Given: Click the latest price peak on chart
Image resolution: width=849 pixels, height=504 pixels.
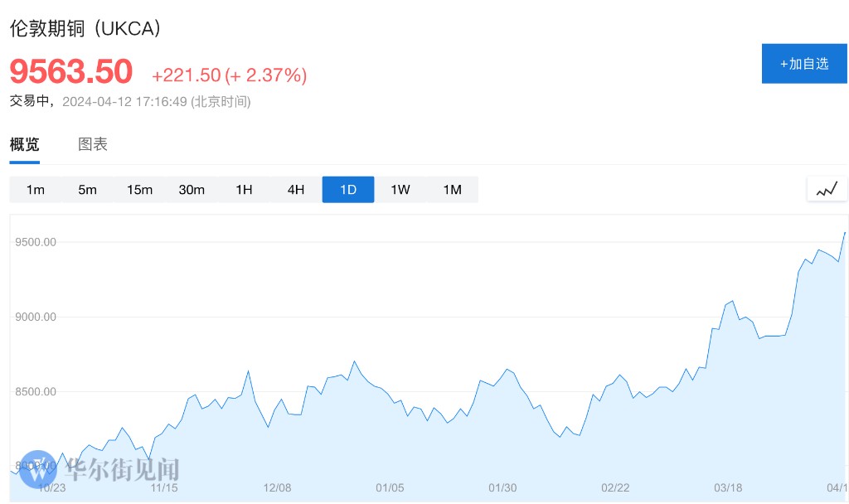Looking at the screenshot, I should [844, 233].
